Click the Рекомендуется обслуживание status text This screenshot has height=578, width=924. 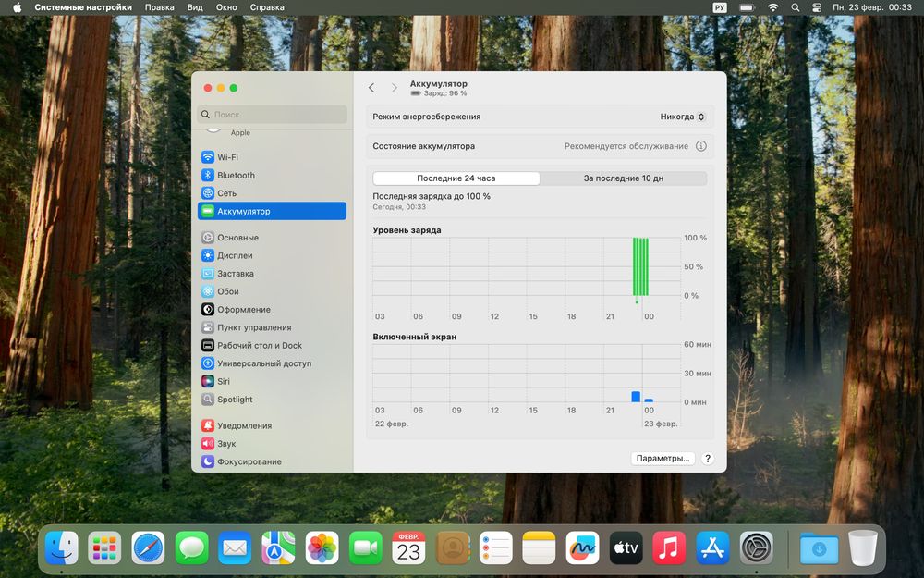click(626, 146)
